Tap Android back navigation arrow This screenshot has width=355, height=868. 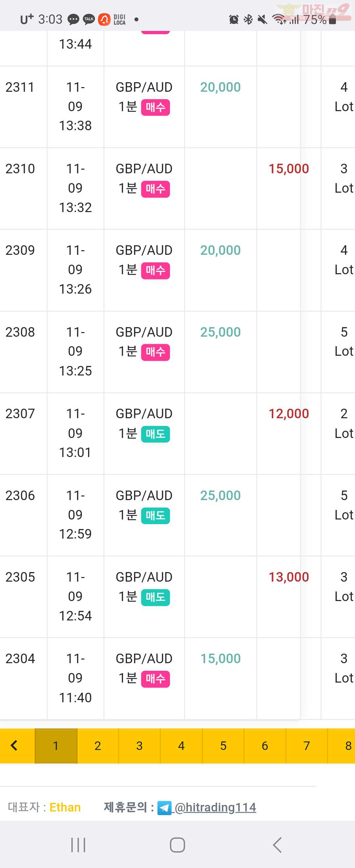[277, 845]
